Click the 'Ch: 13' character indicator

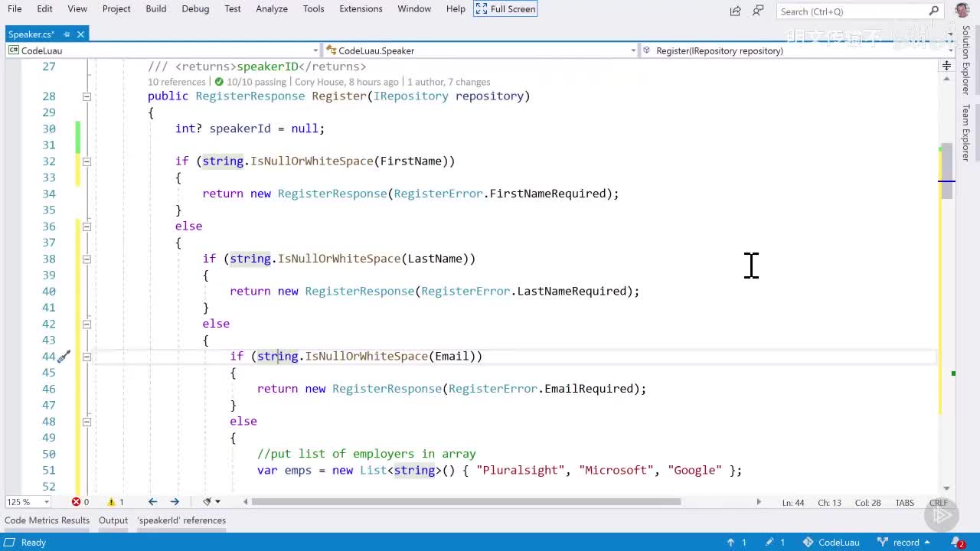coord(829,503)
